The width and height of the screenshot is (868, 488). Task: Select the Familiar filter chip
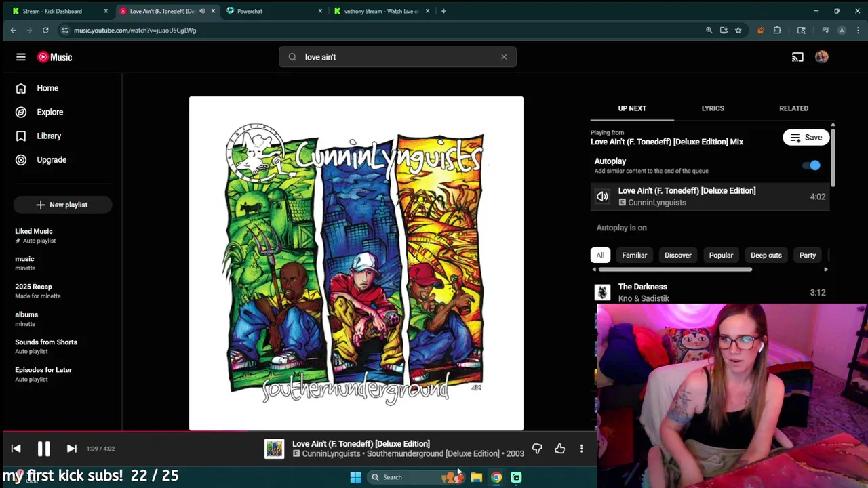[634, 255]
